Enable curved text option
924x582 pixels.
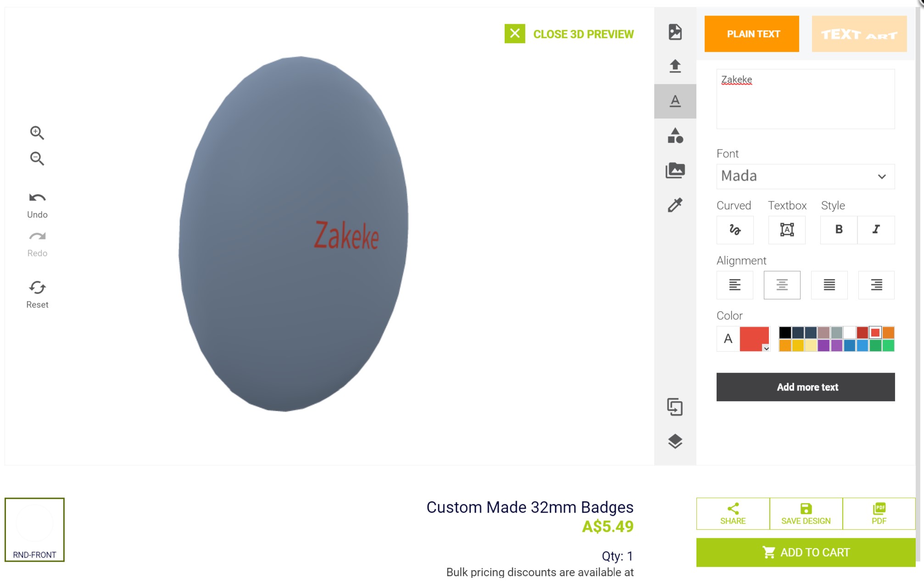click(x=735, y=230)
